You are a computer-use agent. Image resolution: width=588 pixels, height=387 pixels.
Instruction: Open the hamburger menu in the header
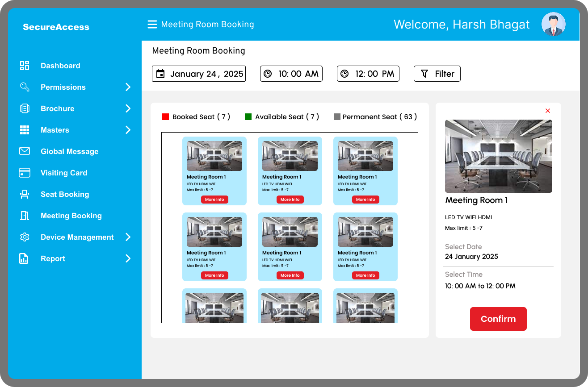coord(152,25)
